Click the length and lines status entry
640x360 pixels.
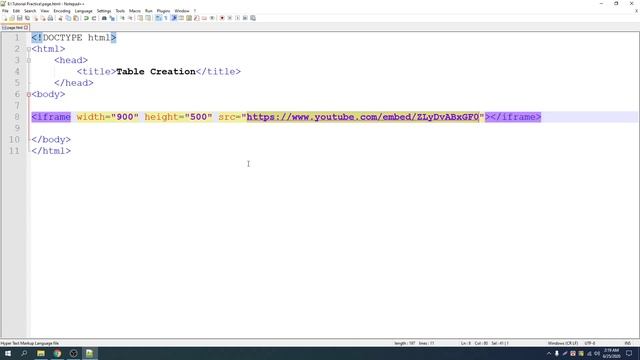pyautogui.click(x=414, y=343)
